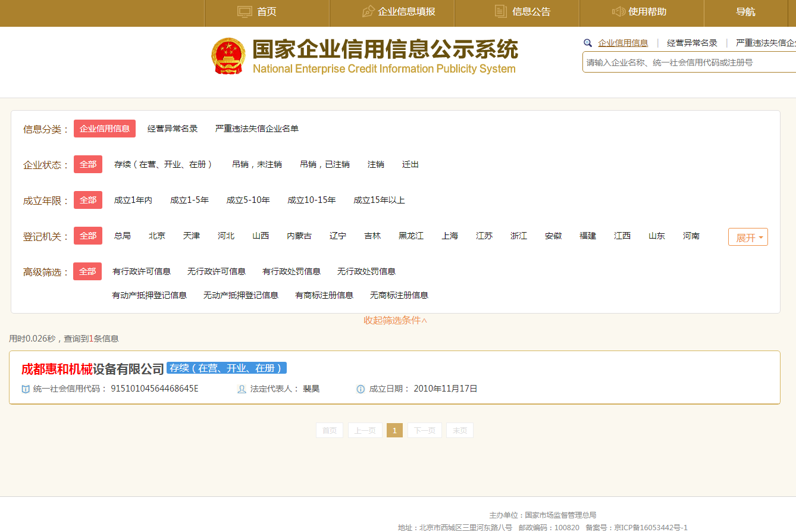This screenshot has width=796, height=532.
Task: Filter by 无行政许可信息
Action: coord(217,271)
